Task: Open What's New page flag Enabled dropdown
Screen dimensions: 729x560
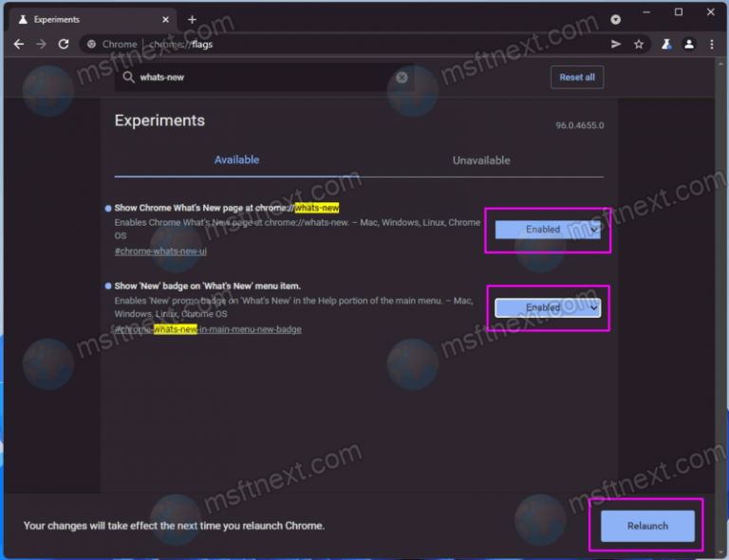Action: coord(547,230)
